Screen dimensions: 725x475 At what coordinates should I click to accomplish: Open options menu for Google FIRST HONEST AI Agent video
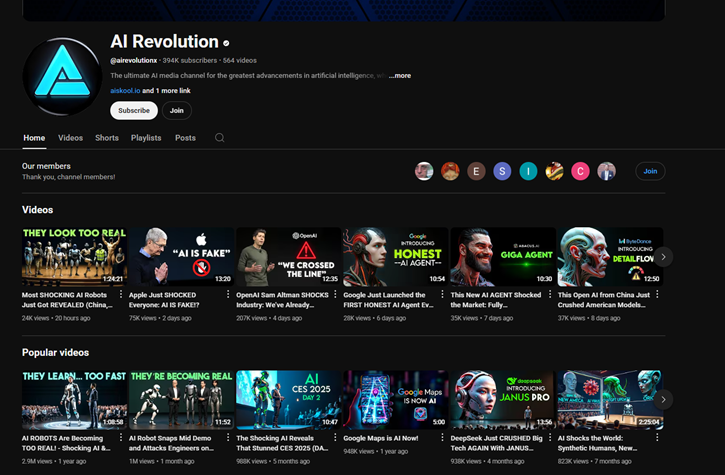pyautogui.click(x=442, y=295)
